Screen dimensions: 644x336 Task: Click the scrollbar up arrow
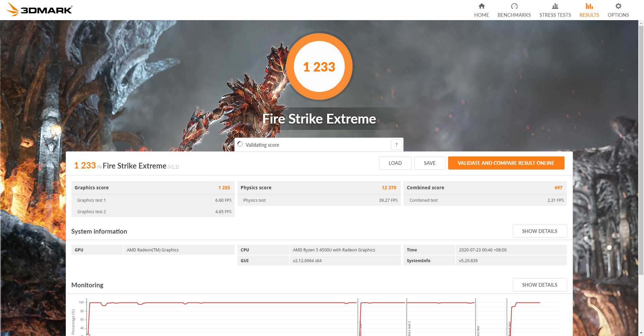(x=641, y=23)
